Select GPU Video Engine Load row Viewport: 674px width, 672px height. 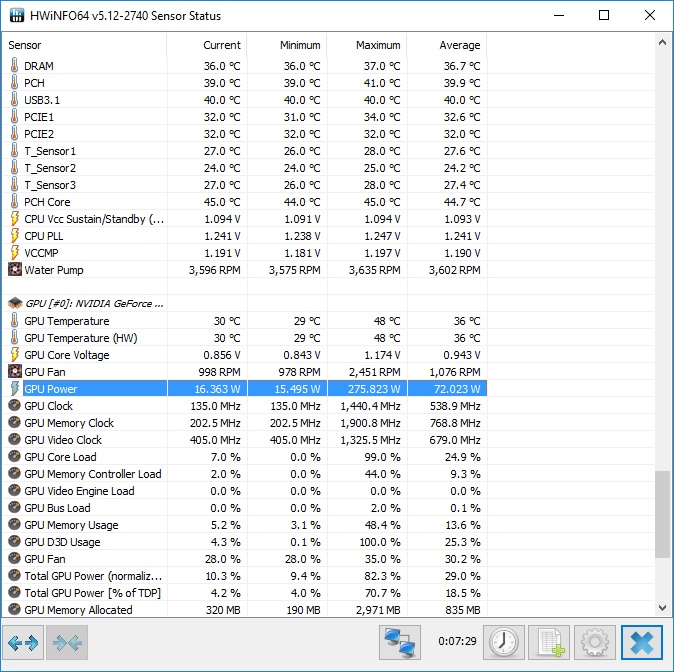coord(245,491)
